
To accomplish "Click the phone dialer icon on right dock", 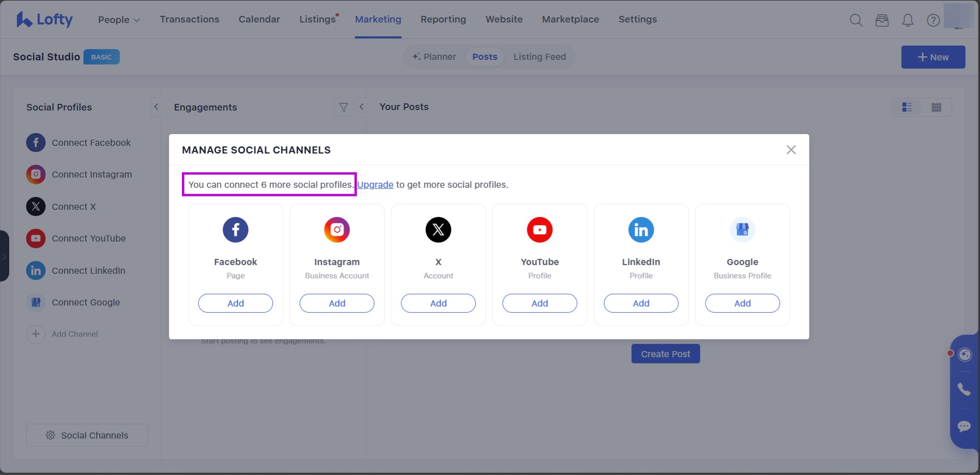I will tap(964, 390).
